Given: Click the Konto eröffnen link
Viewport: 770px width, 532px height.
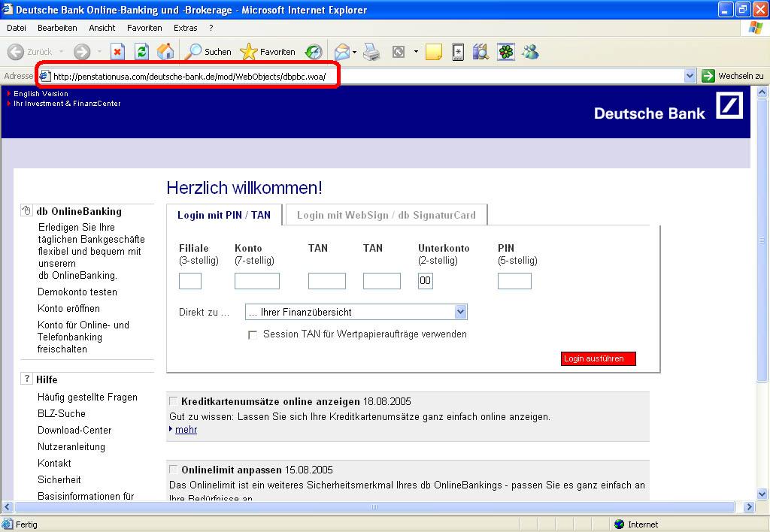Looking at the screenshot, I should [x=68, y=308].
